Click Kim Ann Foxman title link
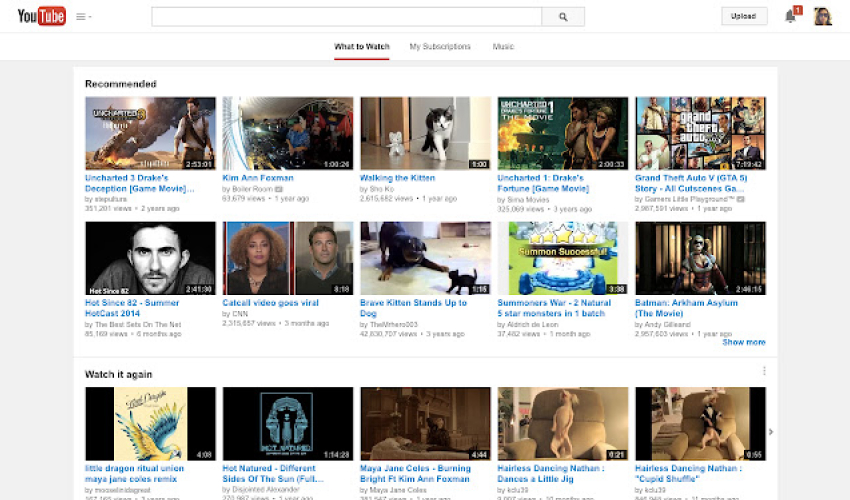Image resolution: width=850 pixels, height=500 pixels. [x=258, y=178]
